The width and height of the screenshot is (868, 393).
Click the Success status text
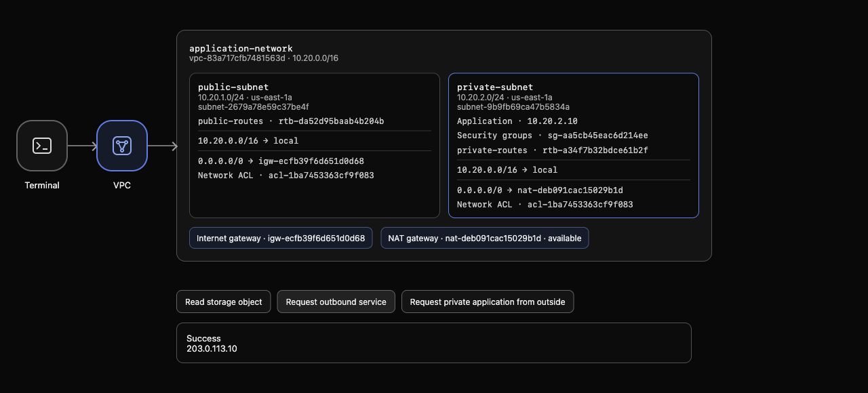(x=203, y=338)
